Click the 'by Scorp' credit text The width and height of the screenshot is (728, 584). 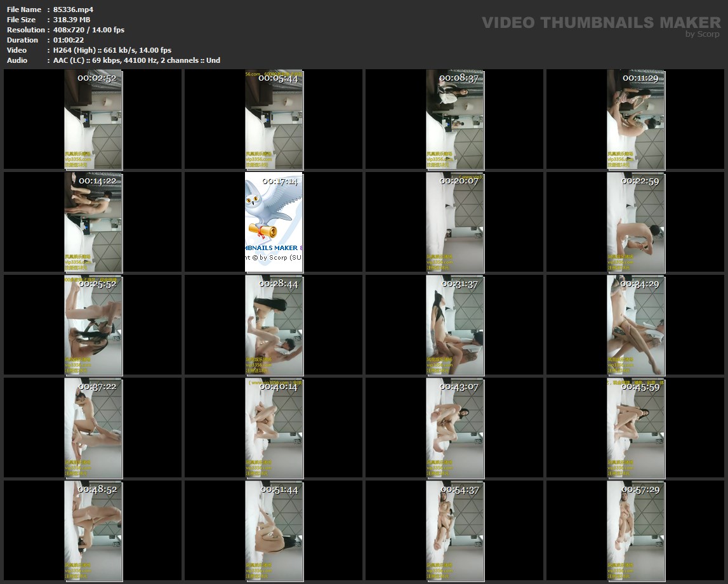(703, 34)
